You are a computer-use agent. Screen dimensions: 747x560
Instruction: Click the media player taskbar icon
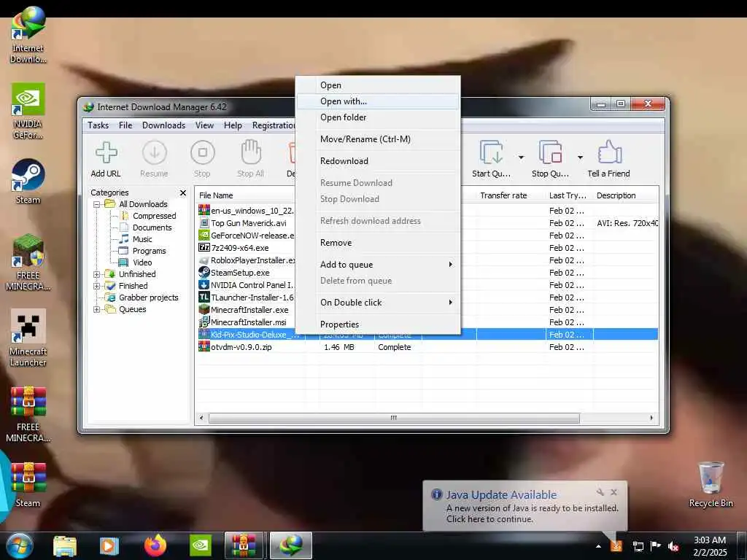pyautogui.click(x=109, y=546)
